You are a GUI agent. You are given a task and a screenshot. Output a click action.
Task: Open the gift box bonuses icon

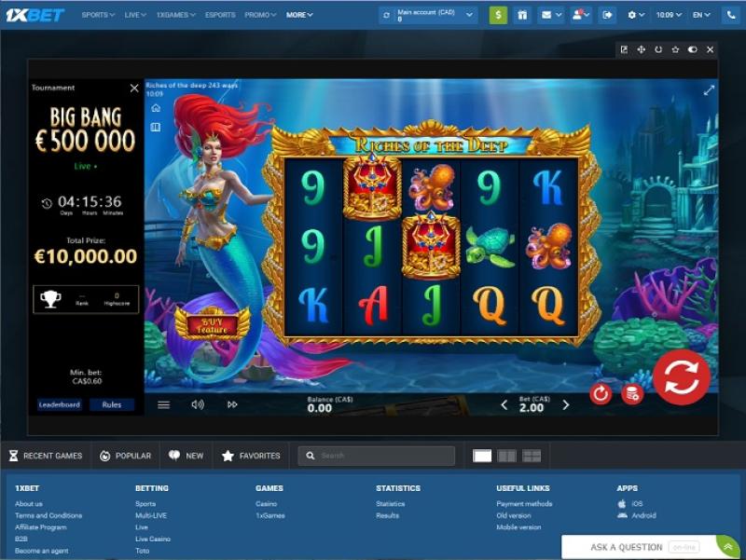point(522,15)
